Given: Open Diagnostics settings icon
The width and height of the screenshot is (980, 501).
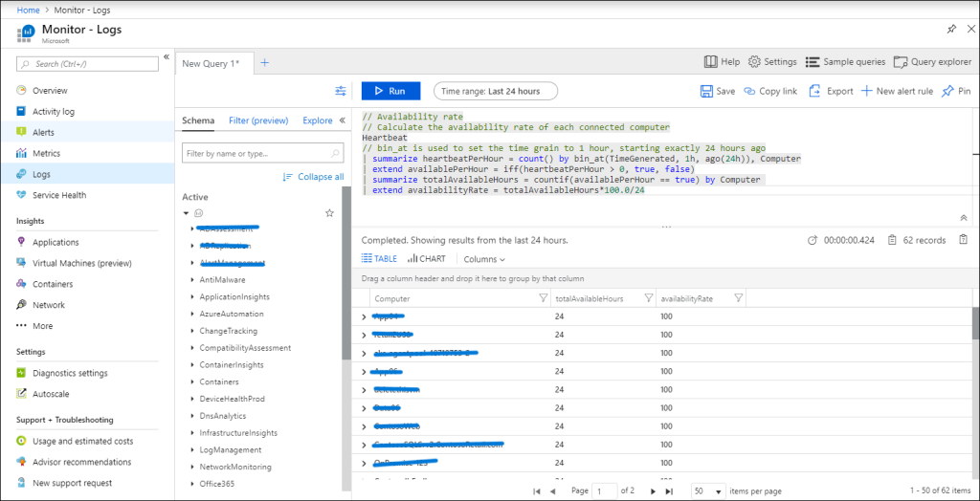Looking at the screenshot, I should pos(22,373).
